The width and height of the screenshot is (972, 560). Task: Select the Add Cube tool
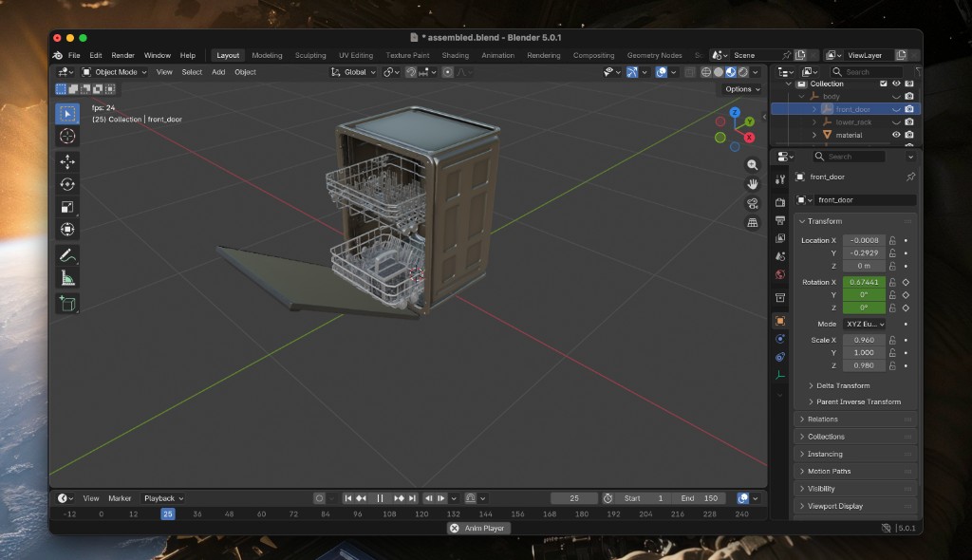point(67,304)
